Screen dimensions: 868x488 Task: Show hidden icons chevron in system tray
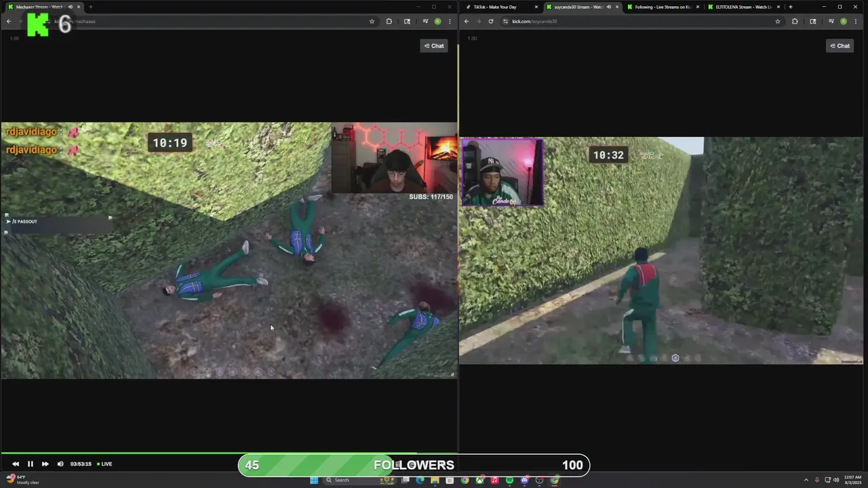[807, 480]
